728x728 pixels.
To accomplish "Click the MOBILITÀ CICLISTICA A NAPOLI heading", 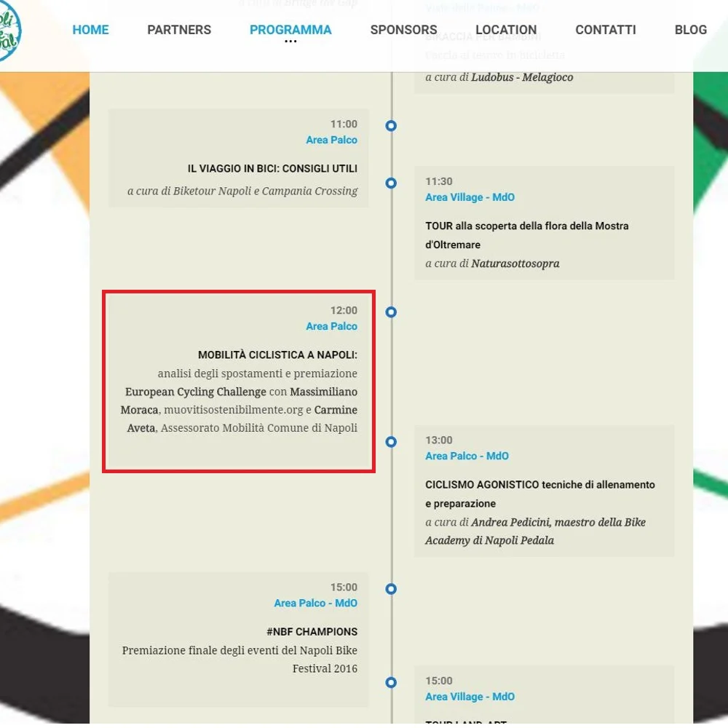I will pyautogui.click(x=277, y=355).
